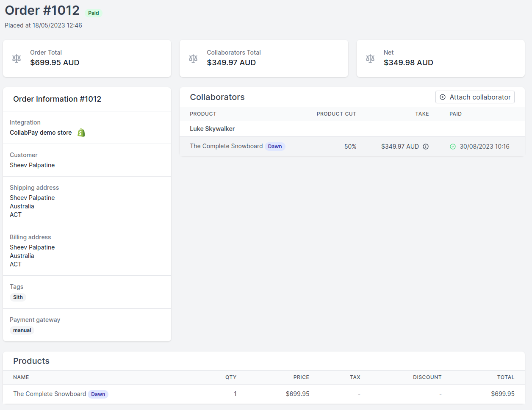Click the Dawn badge in Products table row
The image size is (532, 410).
(x=98, y=394)
